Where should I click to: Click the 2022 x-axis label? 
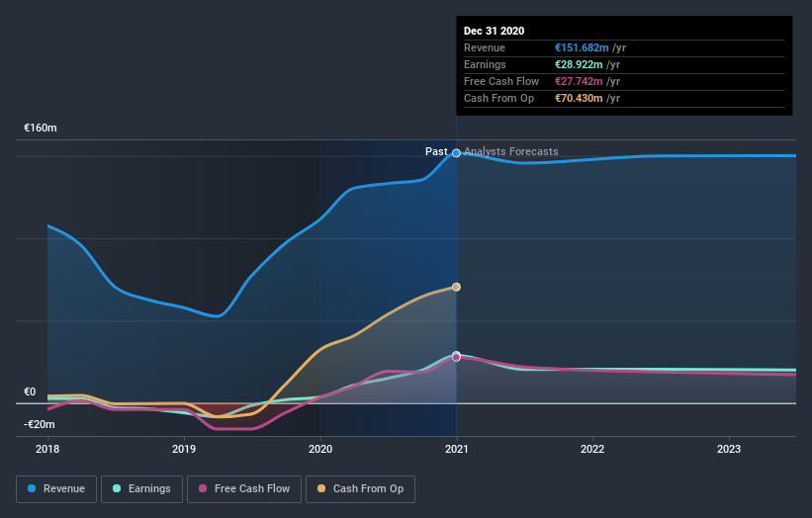pos(592,449)
